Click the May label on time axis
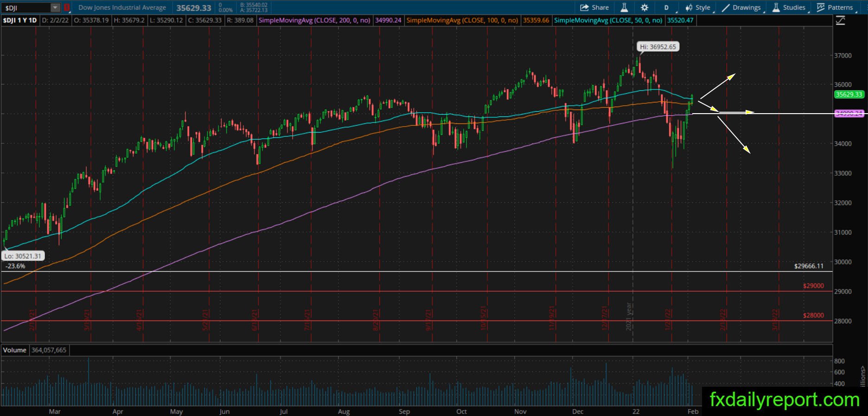This screenshot has height=416, width=868. pos(176,411)
